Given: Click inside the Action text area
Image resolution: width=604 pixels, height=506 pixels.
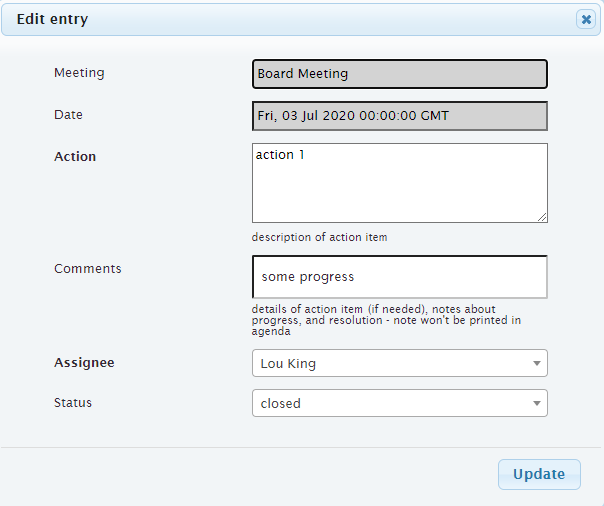Looking at the screenshot, I should click(x=399, y=183).
